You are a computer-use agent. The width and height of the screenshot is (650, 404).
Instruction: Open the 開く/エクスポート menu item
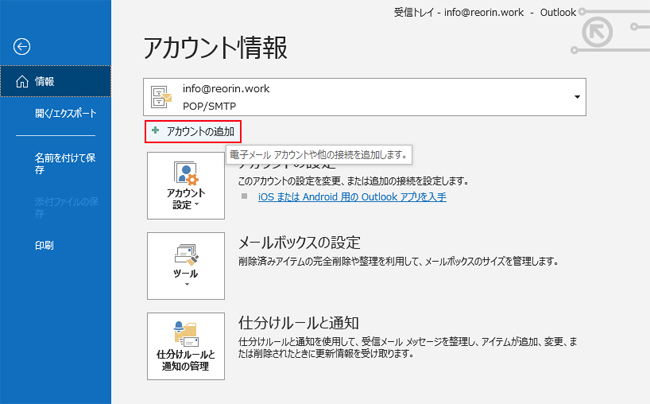pos(62,113)
